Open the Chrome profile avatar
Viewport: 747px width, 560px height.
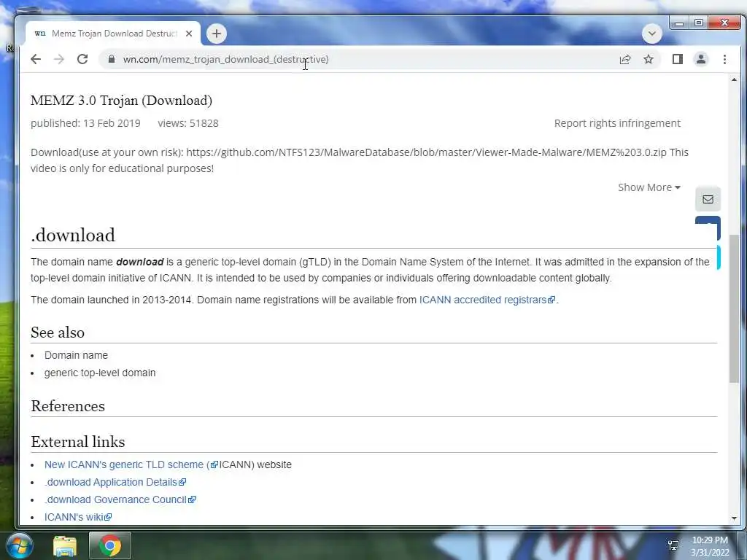[x=701, y=59]
